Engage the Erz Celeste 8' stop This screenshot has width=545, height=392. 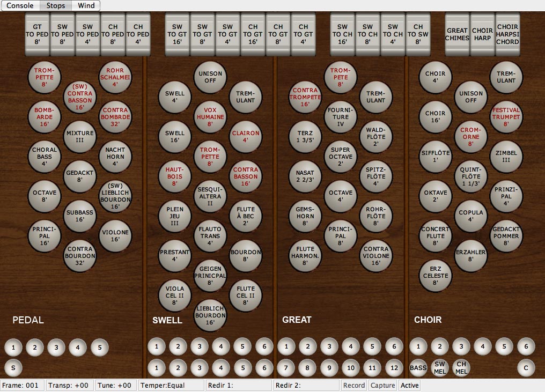pyautogui.click(x=435, y=276)
